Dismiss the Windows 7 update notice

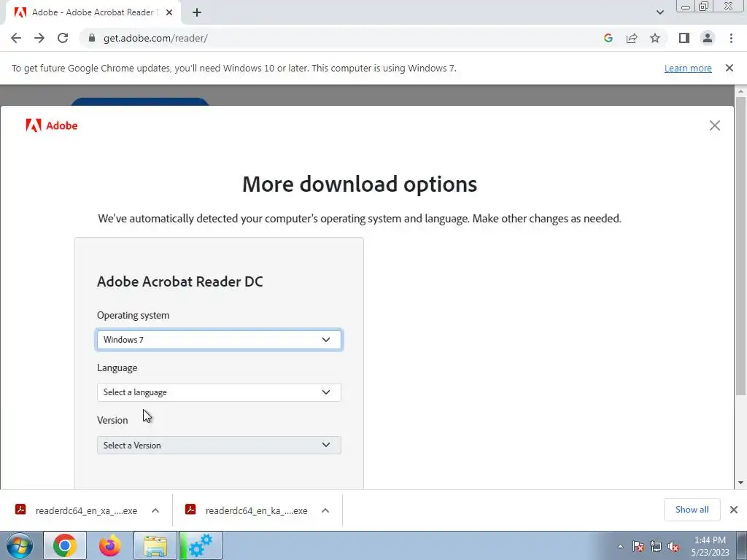tap(729, 68)
